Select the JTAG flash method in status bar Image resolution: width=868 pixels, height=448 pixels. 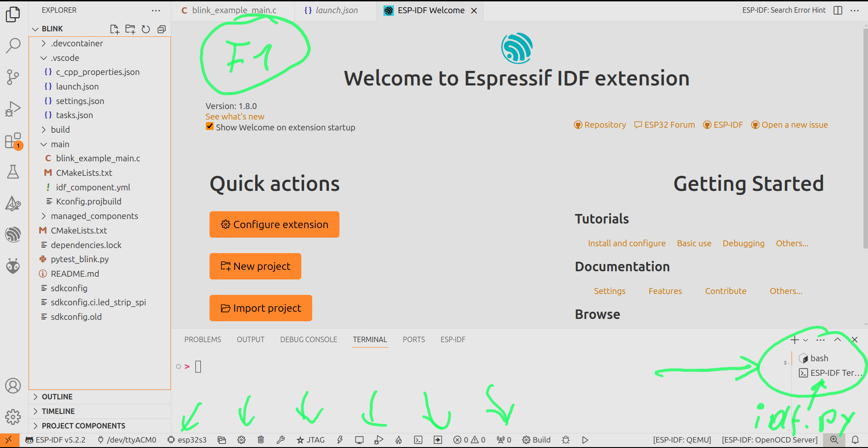tap(310, 440)
